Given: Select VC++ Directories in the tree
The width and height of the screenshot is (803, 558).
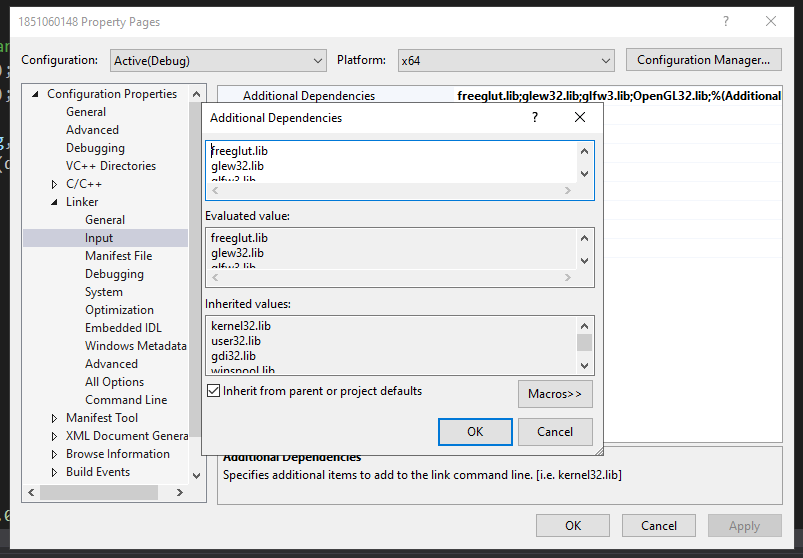Looking at the screenshot, I should point(110,166).
